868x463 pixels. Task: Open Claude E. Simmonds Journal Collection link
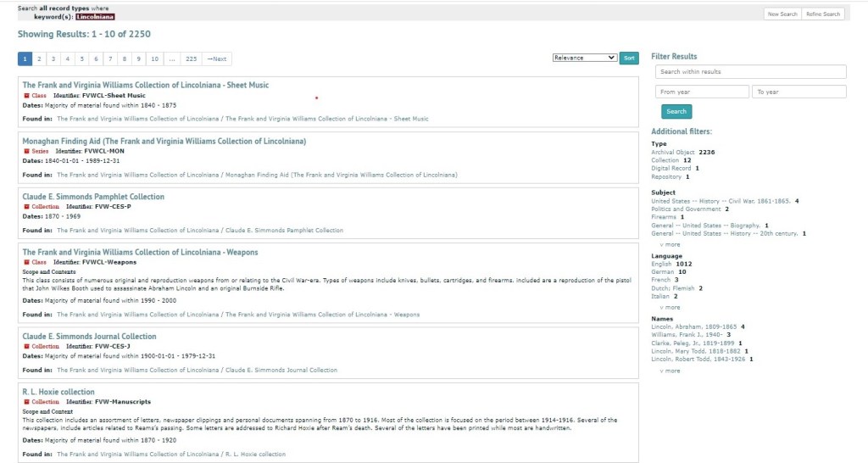pos(89,337)
